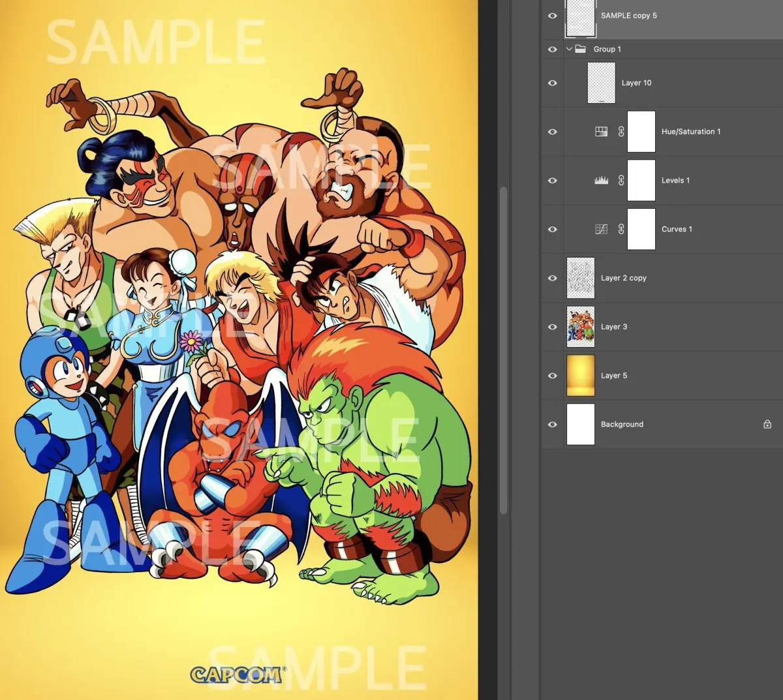Screen dimensions: 783x700
Task: Toggle Curves 1 layer visibility
Action: 553,230
